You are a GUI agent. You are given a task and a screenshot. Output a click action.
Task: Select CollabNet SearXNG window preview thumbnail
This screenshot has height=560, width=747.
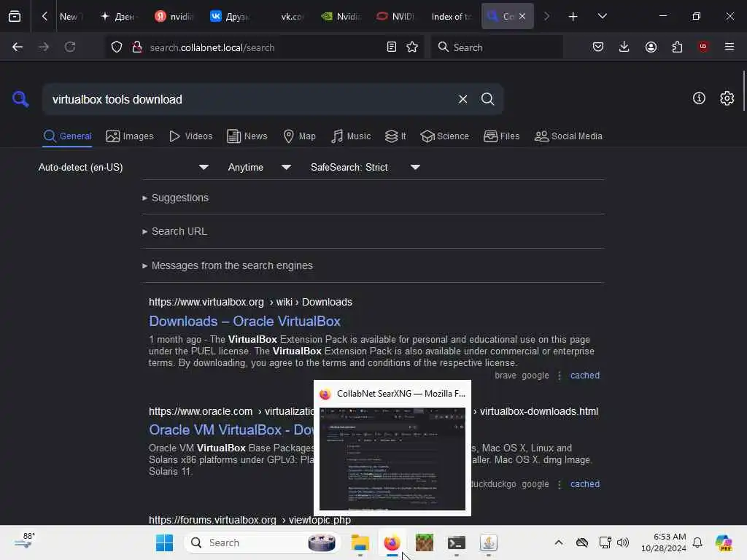click(392, 459)
